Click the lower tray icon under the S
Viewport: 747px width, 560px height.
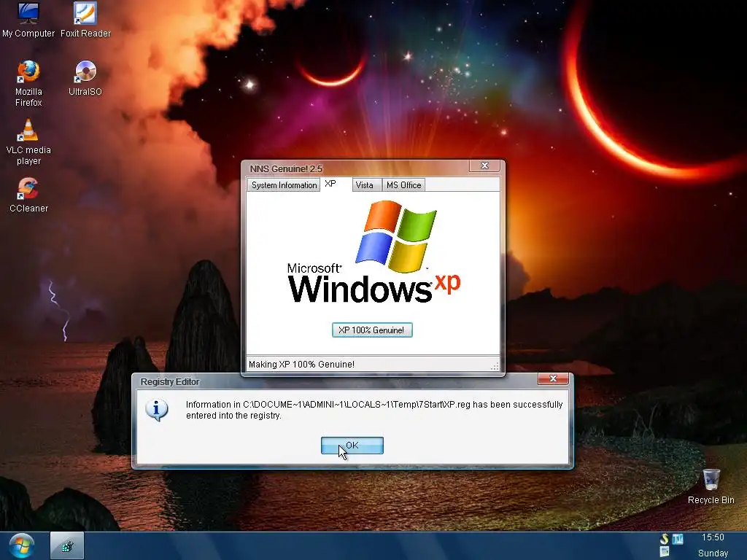[665, 552]
